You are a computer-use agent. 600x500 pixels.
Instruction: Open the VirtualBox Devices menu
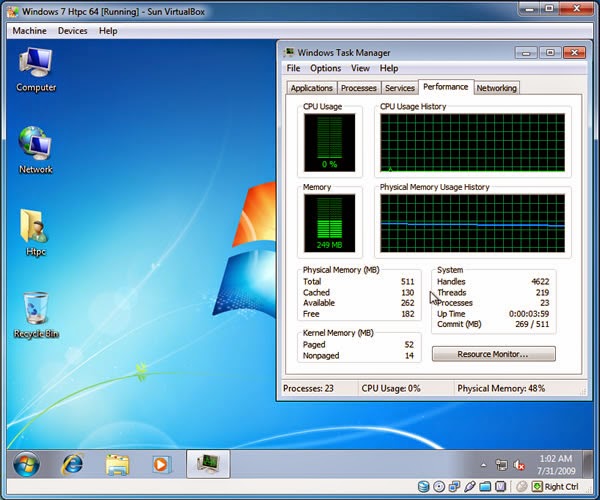[x=72, y=31]
